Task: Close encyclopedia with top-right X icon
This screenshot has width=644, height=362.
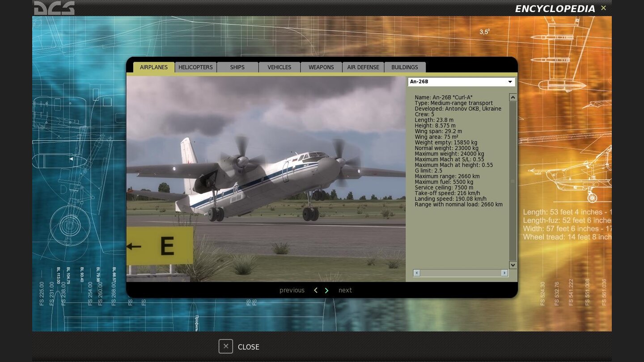Action: click(x=603, y=8)
